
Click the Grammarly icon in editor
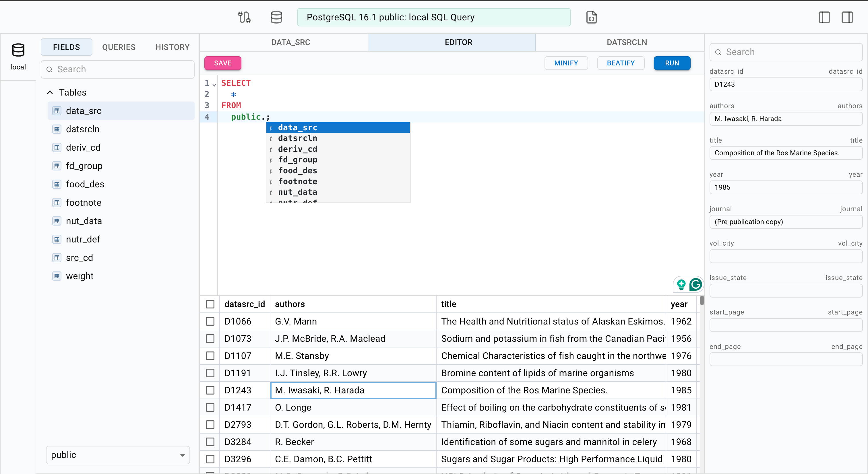695,285
